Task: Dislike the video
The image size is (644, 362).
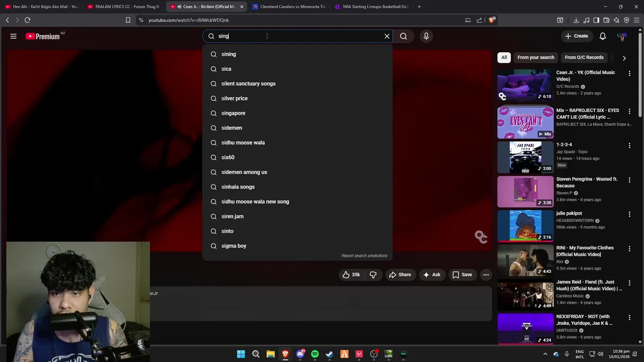Action: (373, 275)
